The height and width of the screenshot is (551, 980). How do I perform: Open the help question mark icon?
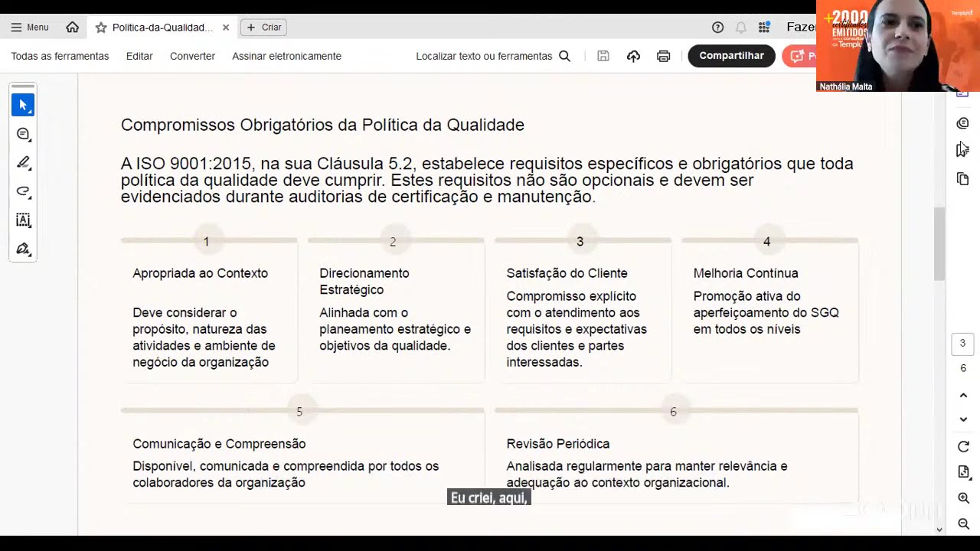pos(717,27)
